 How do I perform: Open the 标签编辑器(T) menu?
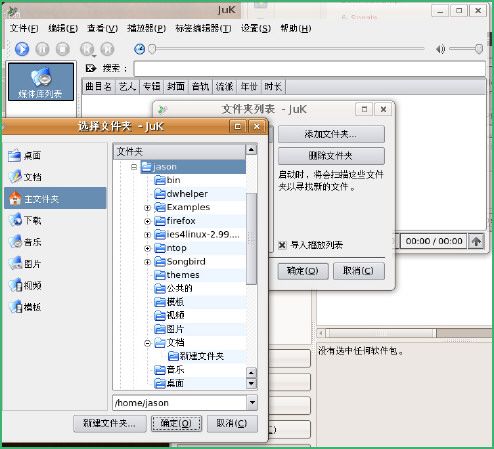click(x=203, y=29)
